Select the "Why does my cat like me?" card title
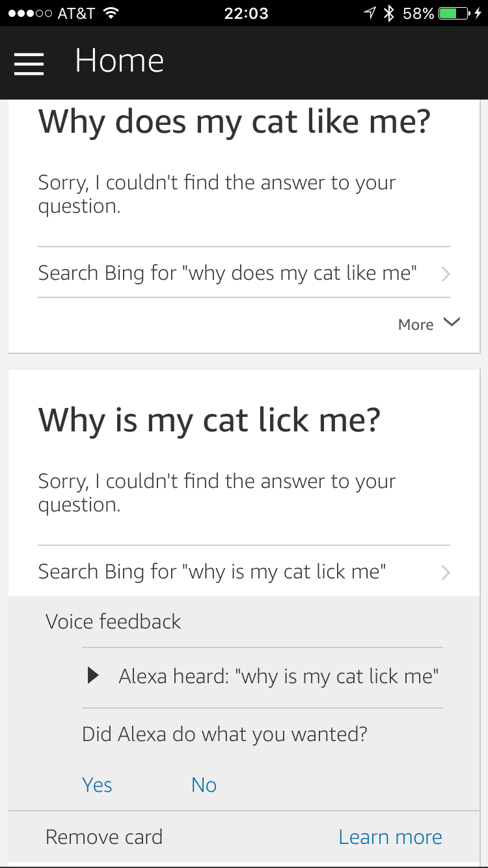This screenshot has width=488, height=868. pos(234,122)
